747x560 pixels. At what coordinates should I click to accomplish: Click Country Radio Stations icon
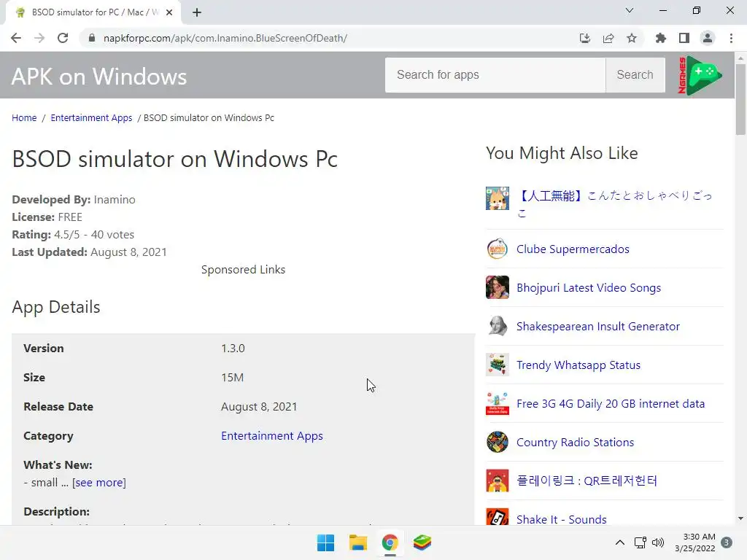[x=498, y=441]
